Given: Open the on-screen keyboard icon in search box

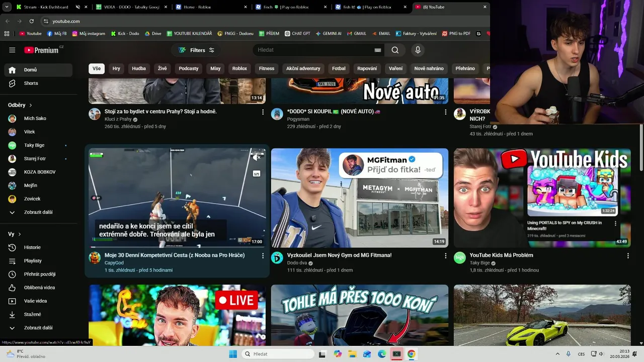Looking at the screenshot, I should tap(378, 50).
